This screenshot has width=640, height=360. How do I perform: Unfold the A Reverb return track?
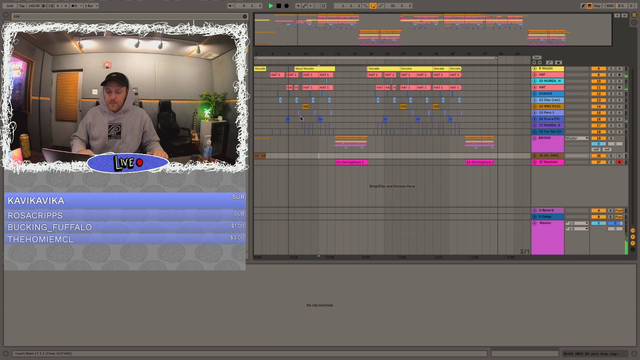tap(535, 211)
